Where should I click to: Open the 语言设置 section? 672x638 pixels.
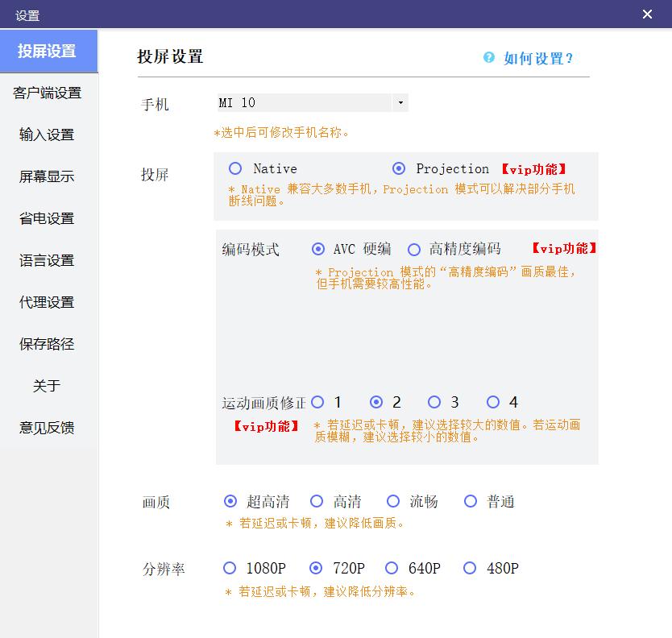click(48, 260)
